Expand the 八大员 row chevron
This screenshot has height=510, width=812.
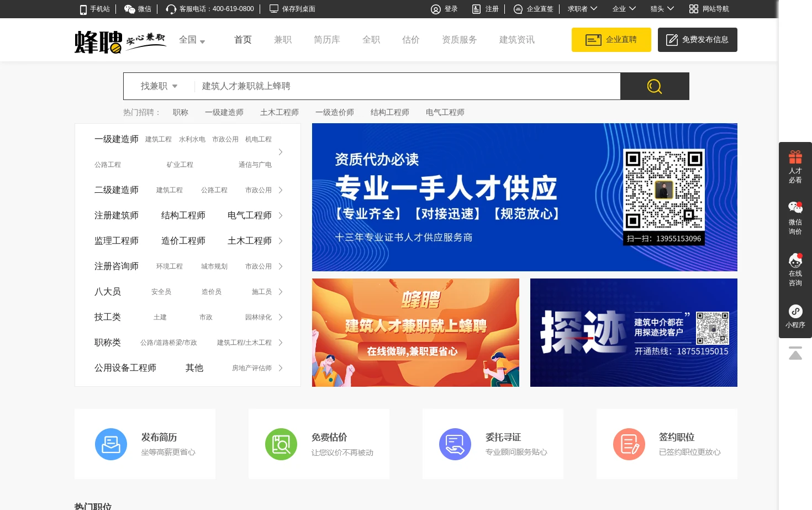[281, 292]
